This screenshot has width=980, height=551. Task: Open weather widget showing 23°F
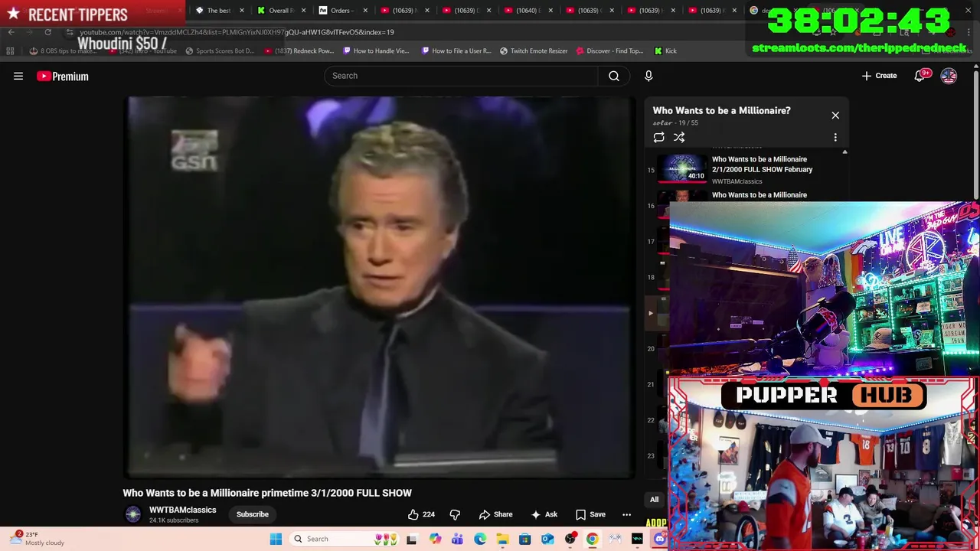tap(38, 539)
